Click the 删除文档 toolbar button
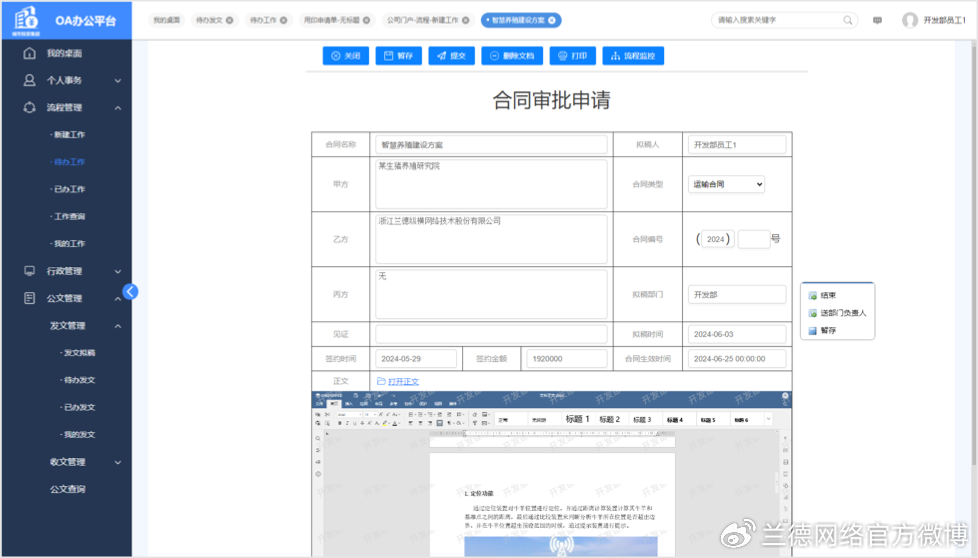This screenshot has width=978, height=558. tap(512, 55)
